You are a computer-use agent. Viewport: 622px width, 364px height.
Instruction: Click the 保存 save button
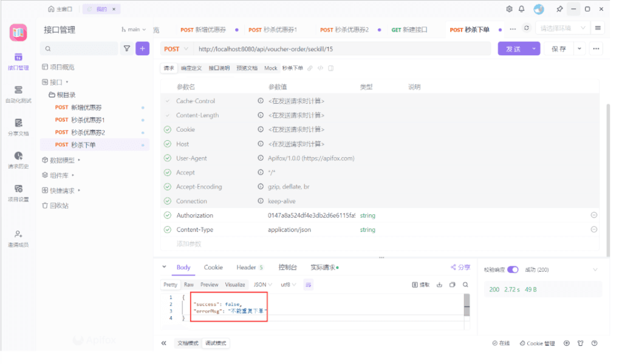(x=558, y=49)
